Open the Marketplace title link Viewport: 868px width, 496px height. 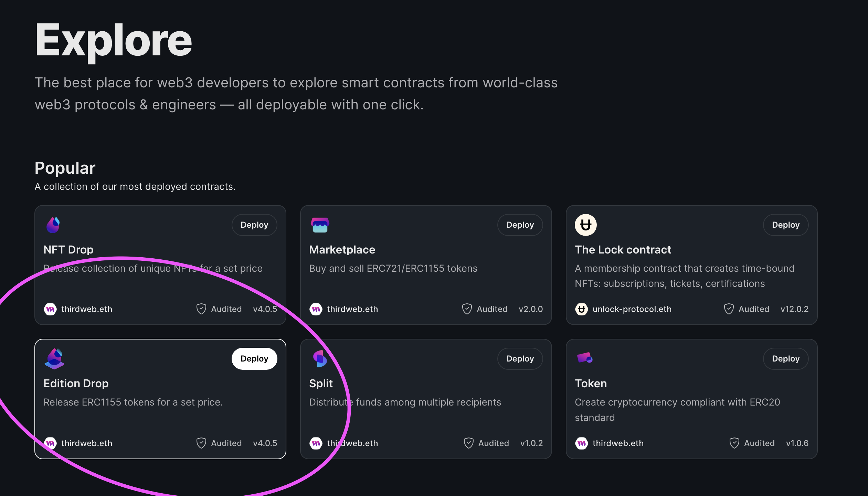tap(342, 250)
